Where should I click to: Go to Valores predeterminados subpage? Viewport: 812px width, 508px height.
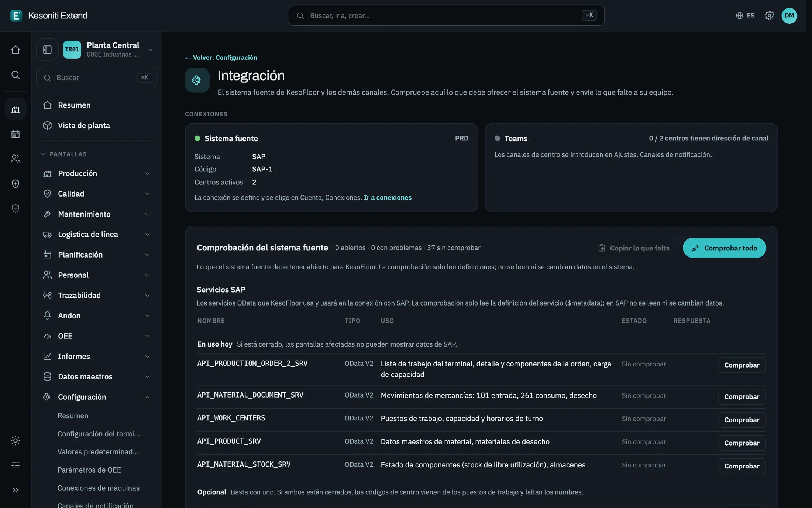pos(98,452)
